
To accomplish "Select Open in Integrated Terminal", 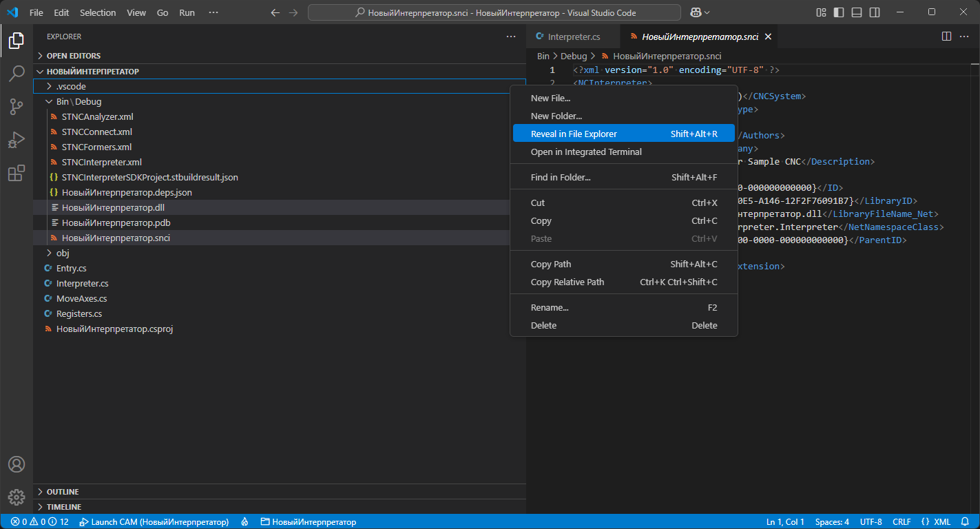I will pos(624,152).
